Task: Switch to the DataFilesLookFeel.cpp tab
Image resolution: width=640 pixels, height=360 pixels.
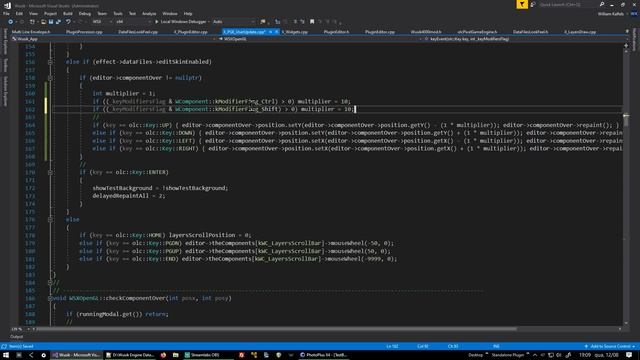Action: 138,32
